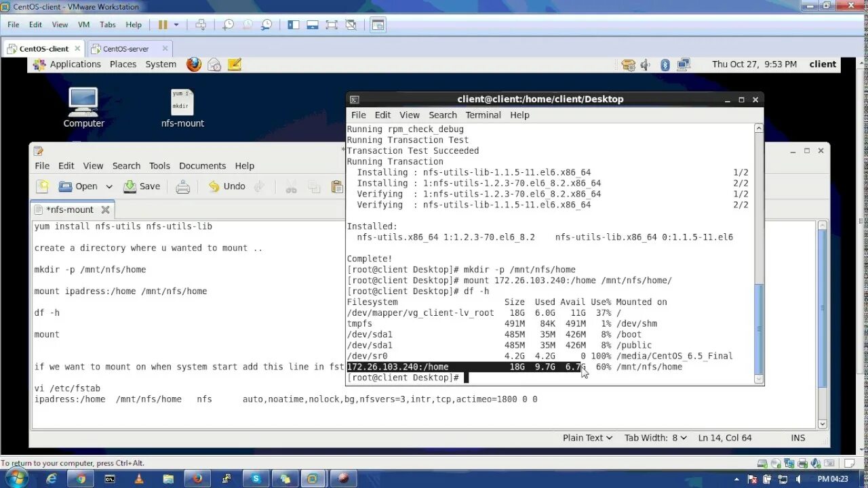Open gedit's Documents menu
Image resolution: width=868 pixels, height=488 pixels.
point(202,166)
